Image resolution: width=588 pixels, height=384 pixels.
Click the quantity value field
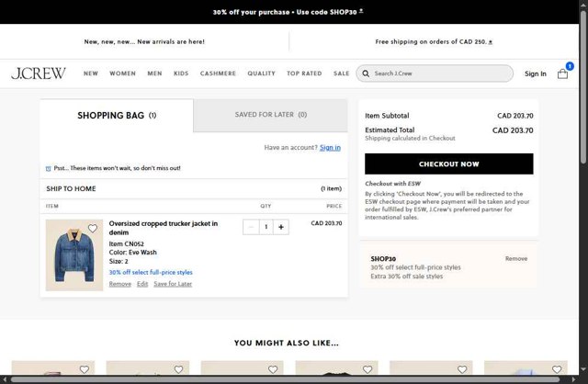[x=266, y=227]
